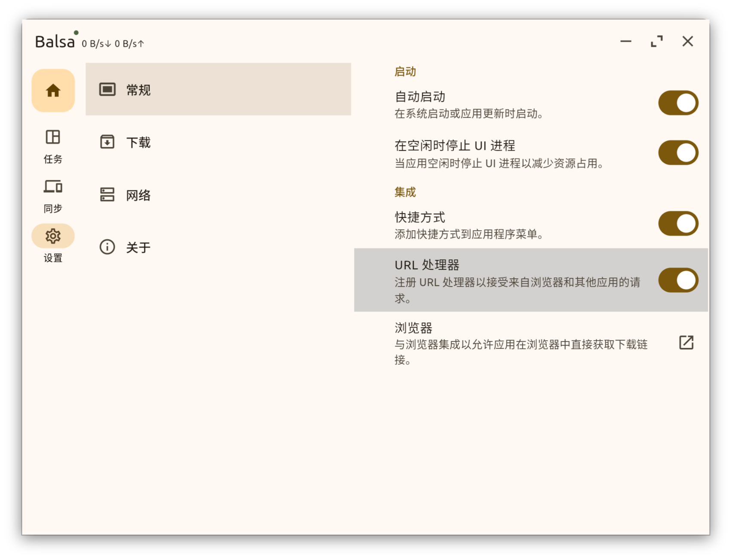Screen dimensions: 732x560
Task: Disable 自动启动
Action: pyautogui.click(x=678, y=102)
